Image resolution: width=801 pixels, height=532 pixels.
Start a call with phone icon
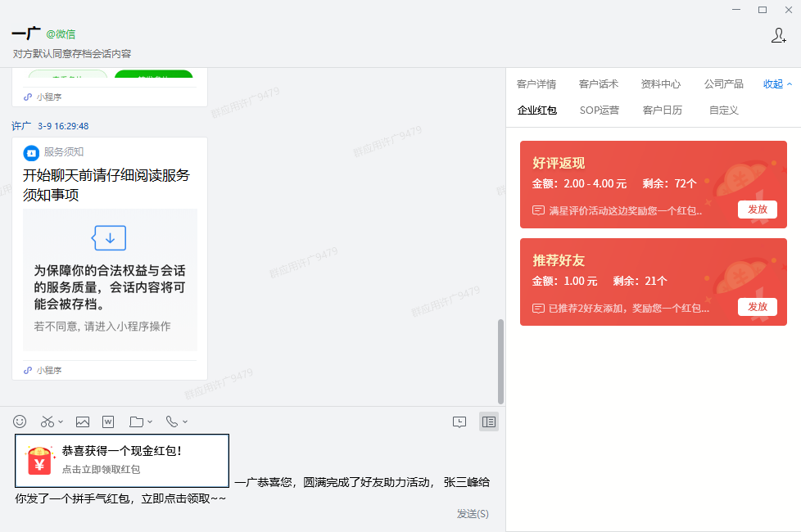171,422
